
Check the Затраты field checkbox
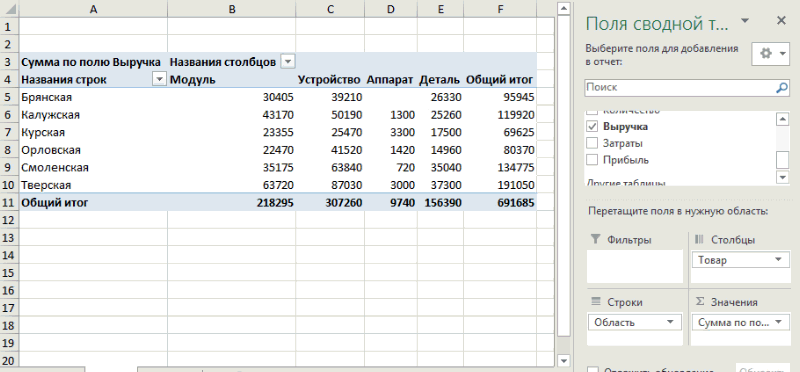pos(592,143)
